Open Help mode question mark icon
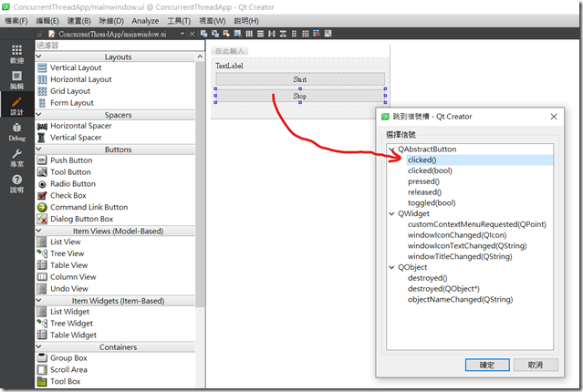 pyautogui.click(x=16, y=184)
